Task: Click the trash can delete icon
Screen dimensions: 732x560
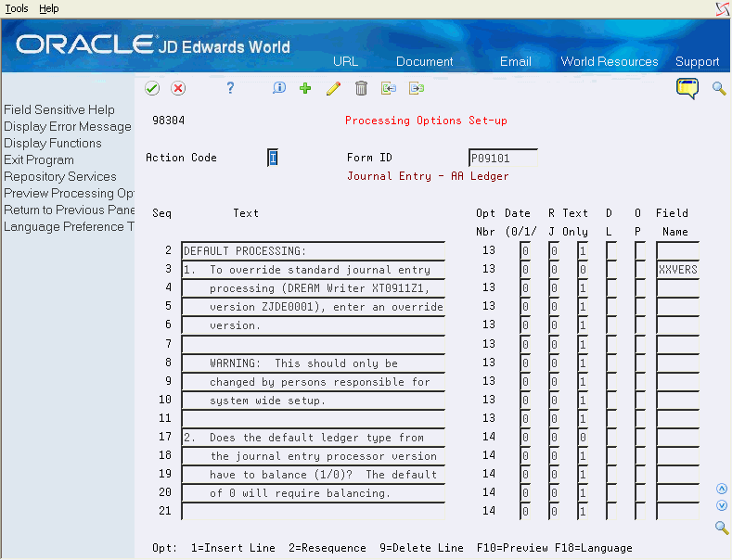Action: coord(361,88)
